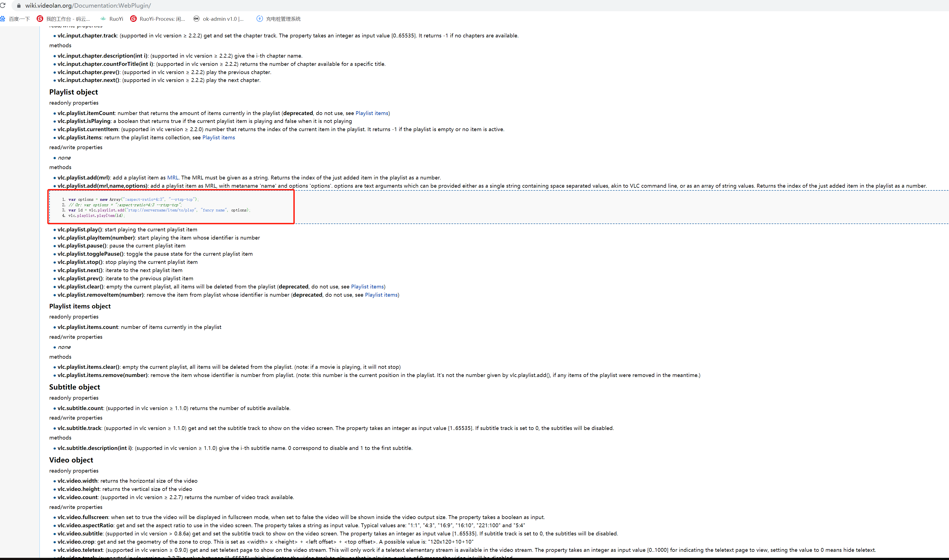Open the Playlist items link beside vlc.playlist.items
Viewport: 949px width, 560px height.
coord(218,137)
